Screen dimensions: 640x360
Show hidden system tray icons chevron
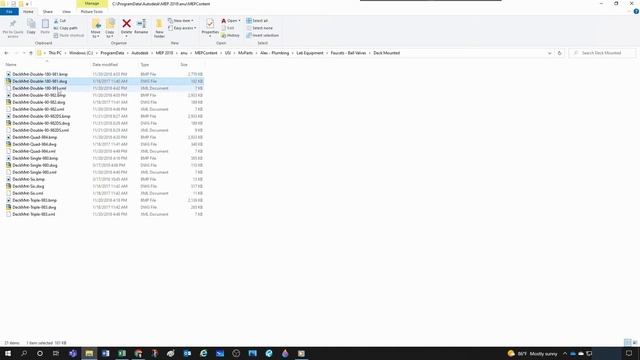pos(565,353)
